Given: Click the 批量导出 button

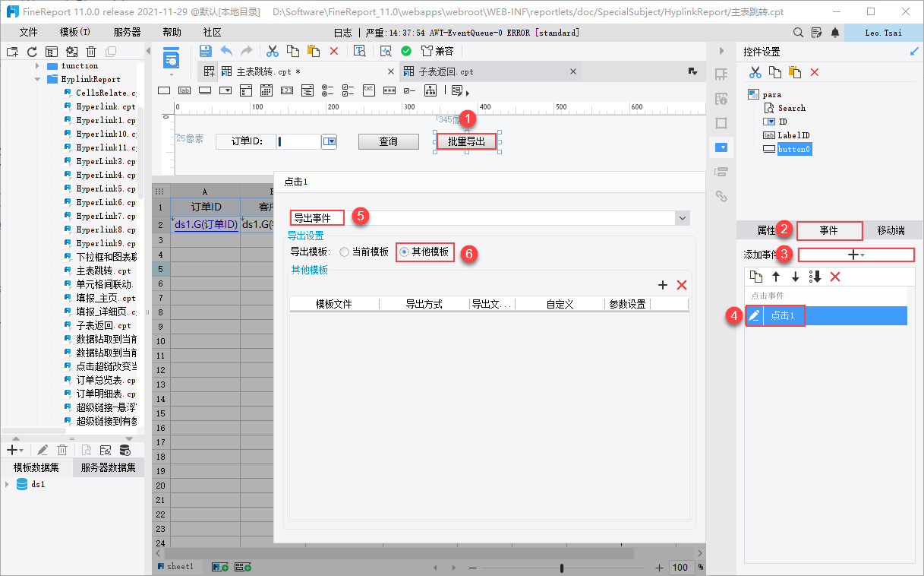Looking at the screenshot, I should pos(466,141).
